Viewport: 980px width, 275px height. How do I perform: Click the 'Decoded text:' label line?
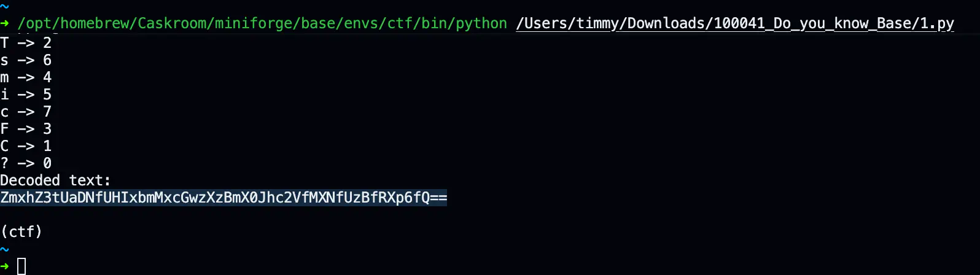(55, 180)
